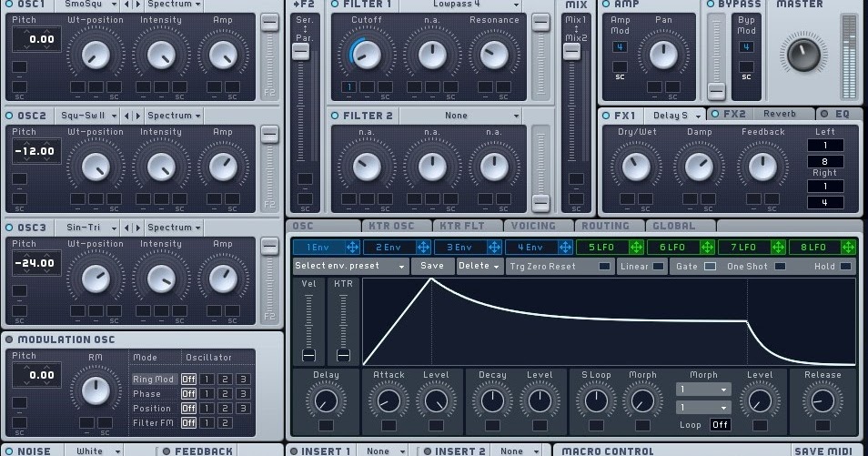Click the SAVE MIDI button
The height and width of the screenshot is (456, 868).
tap(824, 451)
